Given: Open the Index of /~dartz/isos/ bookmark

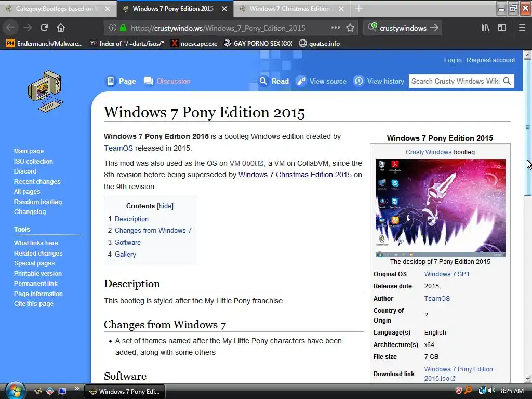Looking at the screenshot, I should pyautogui.click(x=127, y=44).
